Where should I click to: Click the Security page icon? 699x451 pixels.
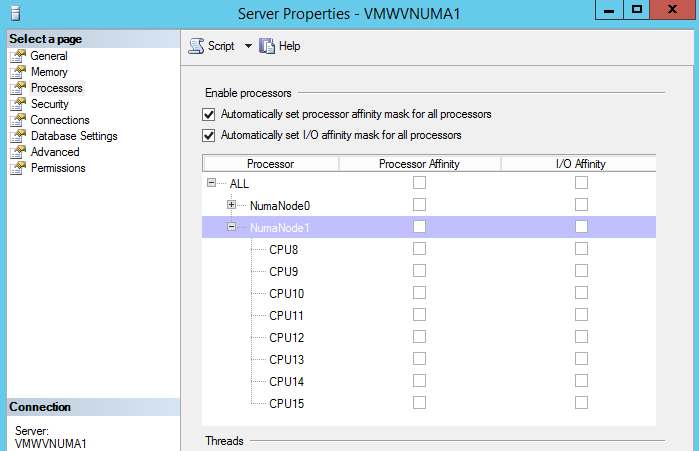pyautogui.click(x=17, y=104)
